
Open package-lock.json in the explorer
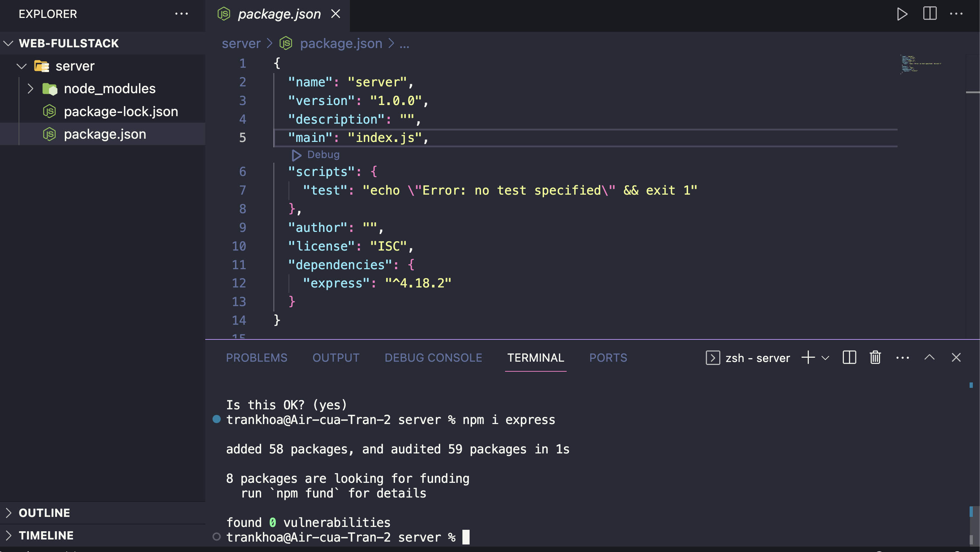coord(121,111)
